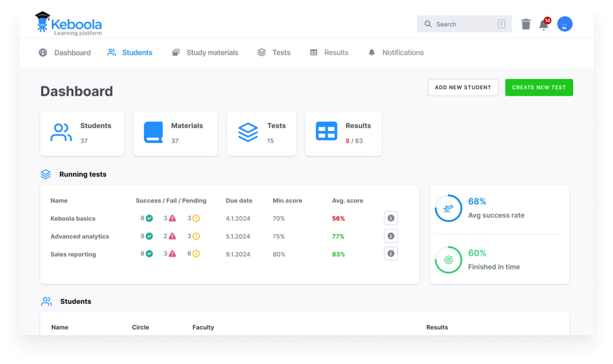Click the Add New Student button
The width and height of the screenshot is (613, 364).
pyautogui.click(x=463, y=87)
